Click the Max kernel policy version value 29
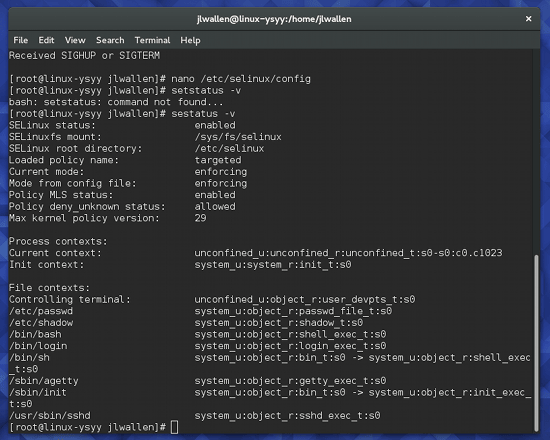 point(200,218)
